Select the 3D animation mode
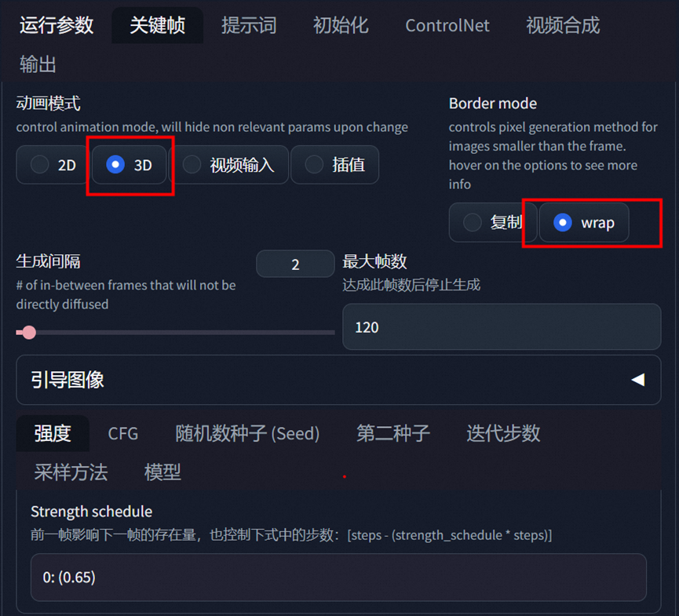 (129, 165)
